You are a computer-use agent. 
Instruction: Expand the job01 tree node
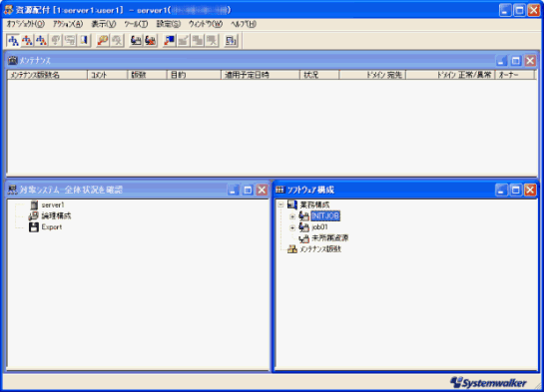tap(292, 227)
